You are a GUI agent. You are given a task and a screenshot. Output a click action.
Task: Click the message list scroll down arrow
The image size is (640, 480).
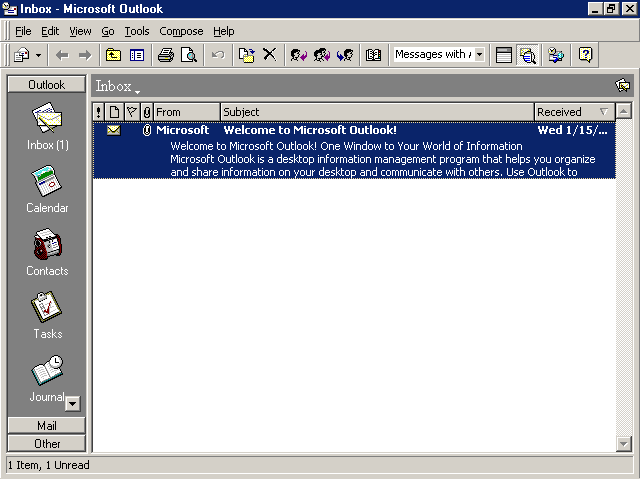[x=624, y=444]
